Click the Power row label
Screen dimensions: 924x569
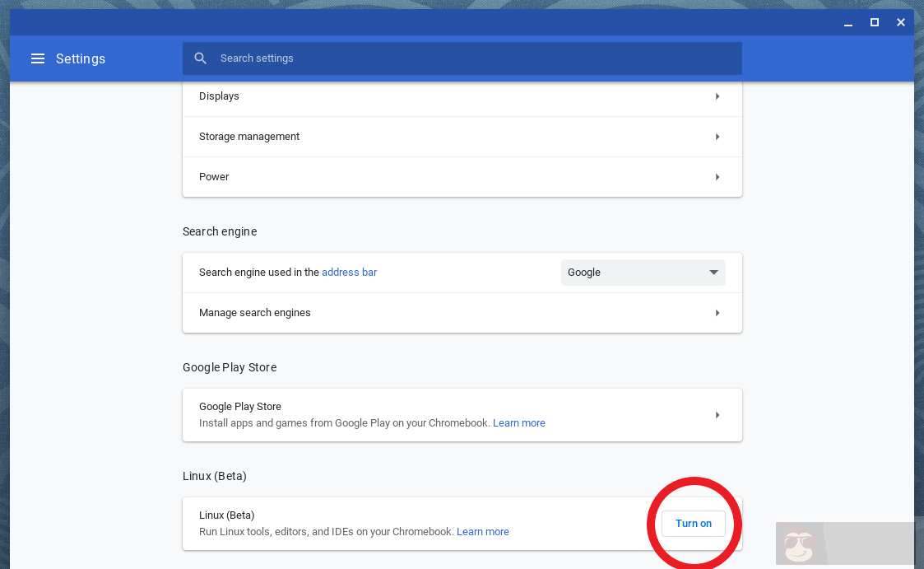[214, 177]
